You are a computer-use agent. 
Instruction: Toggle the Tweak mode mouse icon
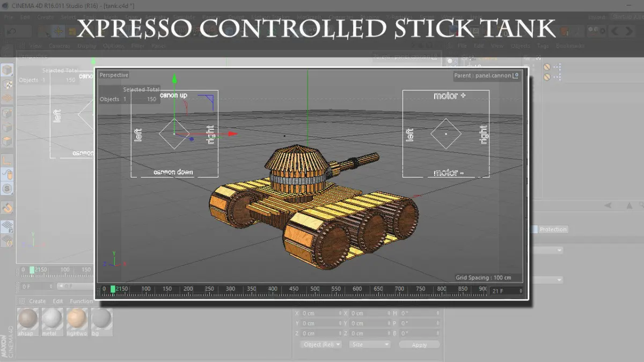7,174
